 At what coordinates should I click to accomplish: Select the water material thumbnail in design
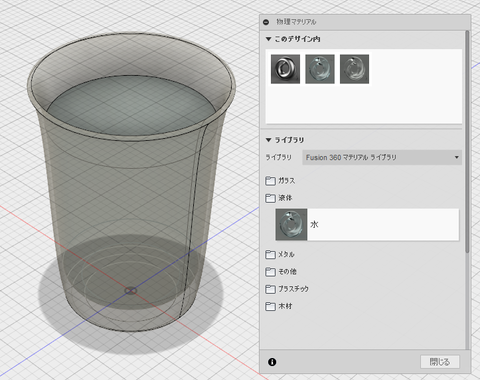coord(320,69)
